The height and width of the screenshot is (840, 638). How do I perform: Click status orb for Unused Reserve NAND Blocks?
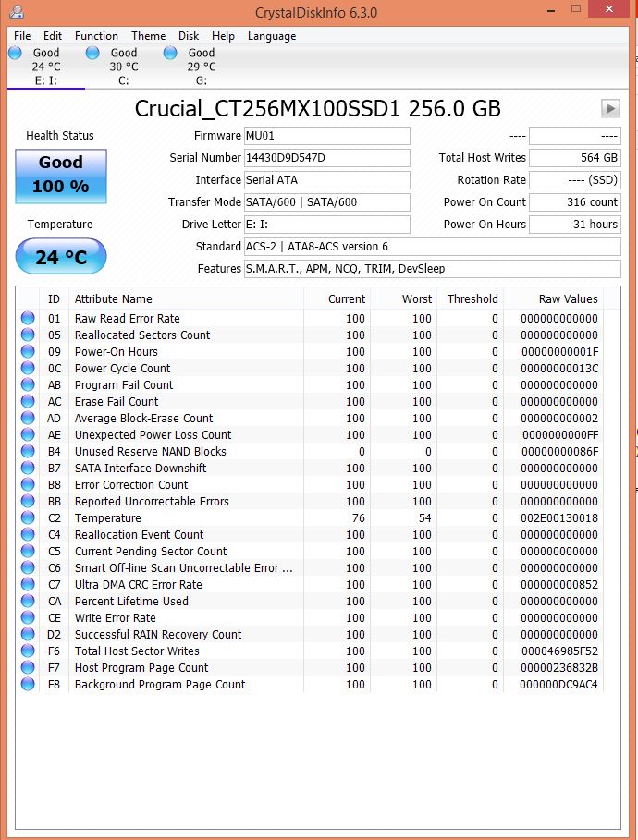click(x=28, y=451)
